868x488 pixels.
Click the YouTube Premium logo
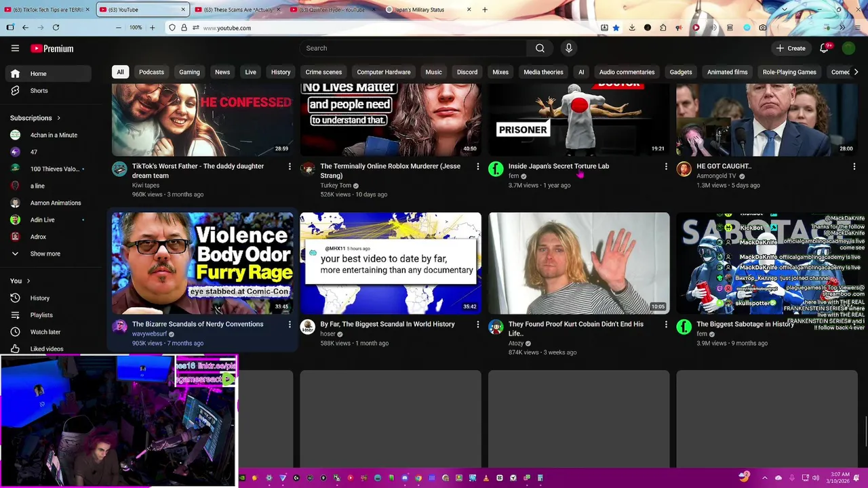click(52, 49)
